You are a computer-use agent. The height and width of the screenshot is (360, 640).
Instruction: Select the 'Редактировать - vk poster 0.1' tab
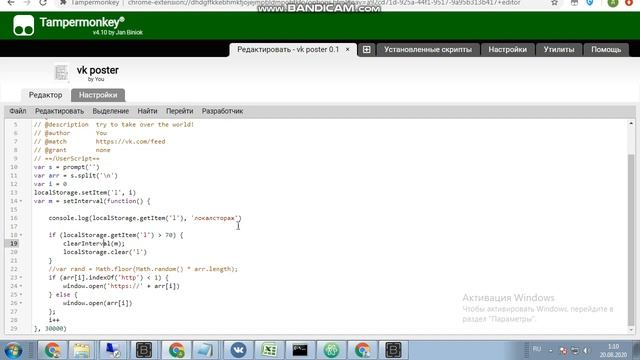click(288, 49)
